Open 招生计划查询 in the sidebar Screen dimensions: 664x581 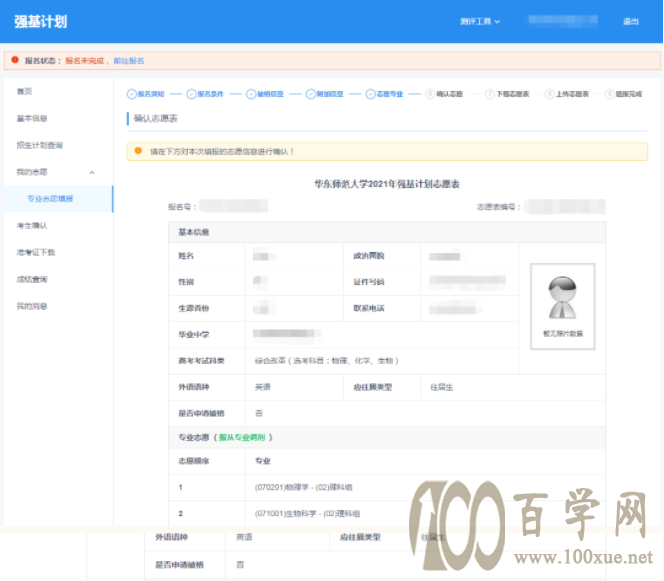pyautogui.click(x=39, y=145)
